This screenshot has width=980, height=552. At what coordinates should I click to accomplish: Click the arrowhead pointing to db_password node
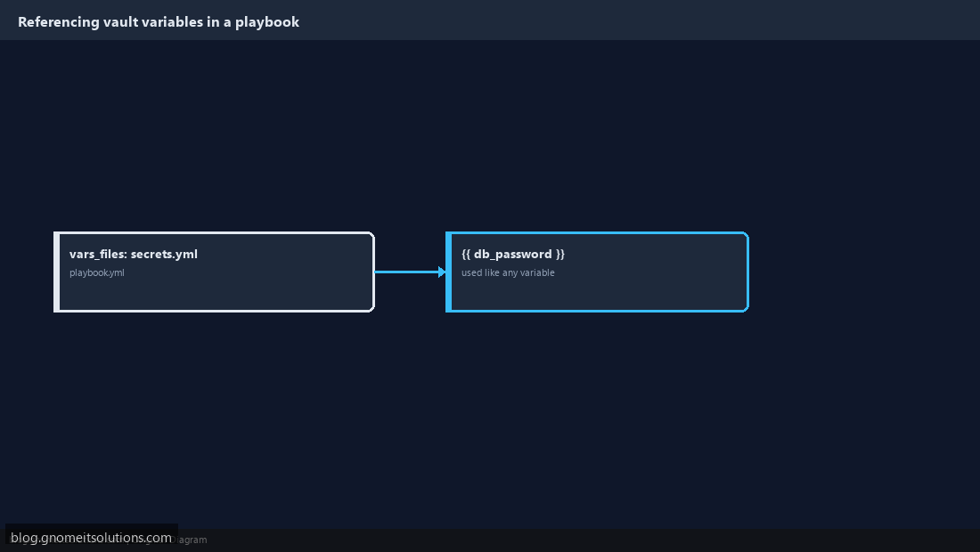point(442,272)
